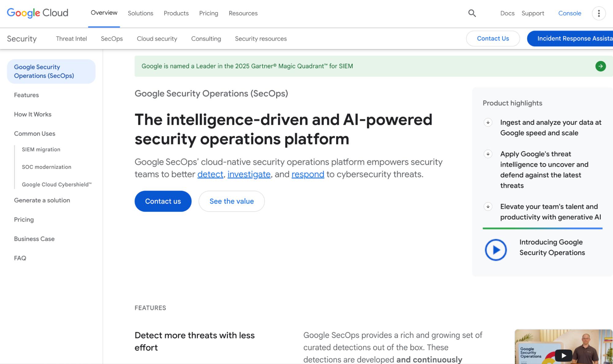Open the 'investigate' hyperlink
This screenshot has width=613, height=364.
(x=249, y=174)
